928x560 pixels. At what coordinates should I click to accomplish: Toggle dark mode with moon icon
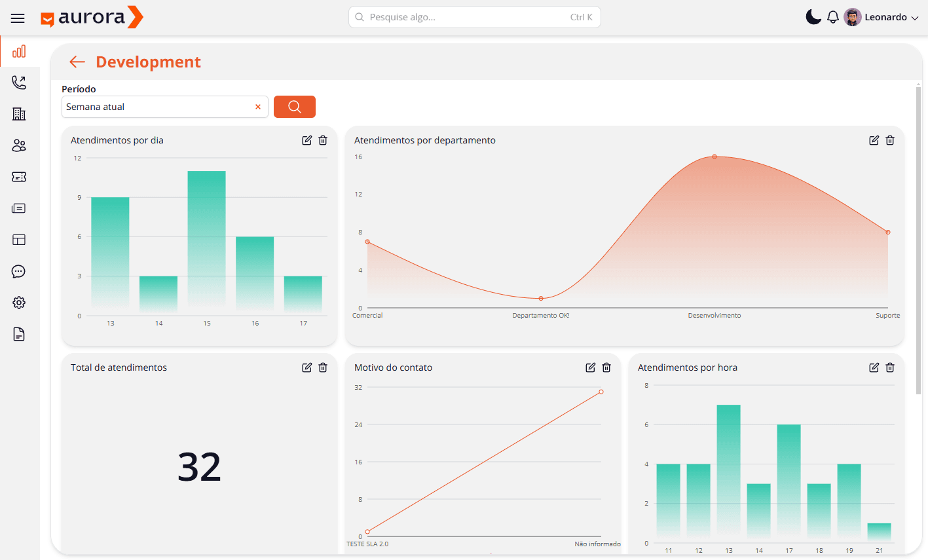(x=813, y=17)
